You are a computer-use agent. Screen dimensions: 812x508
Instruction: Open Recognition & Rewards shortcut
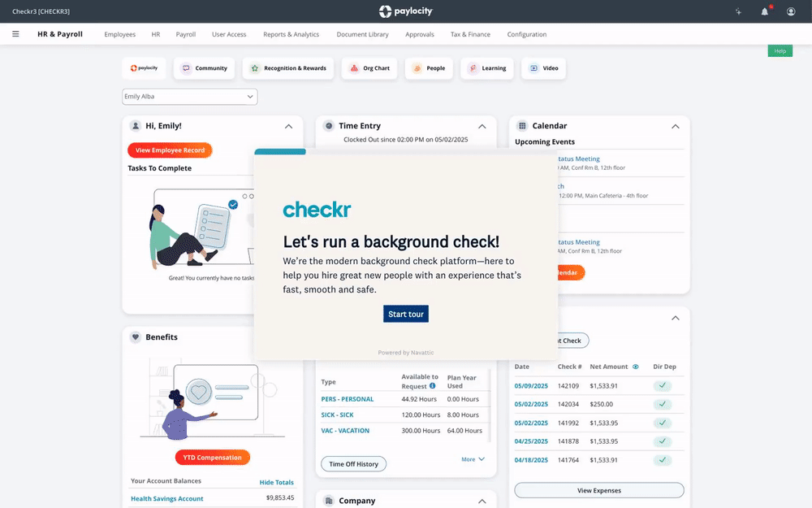click(x=288, y=68)
